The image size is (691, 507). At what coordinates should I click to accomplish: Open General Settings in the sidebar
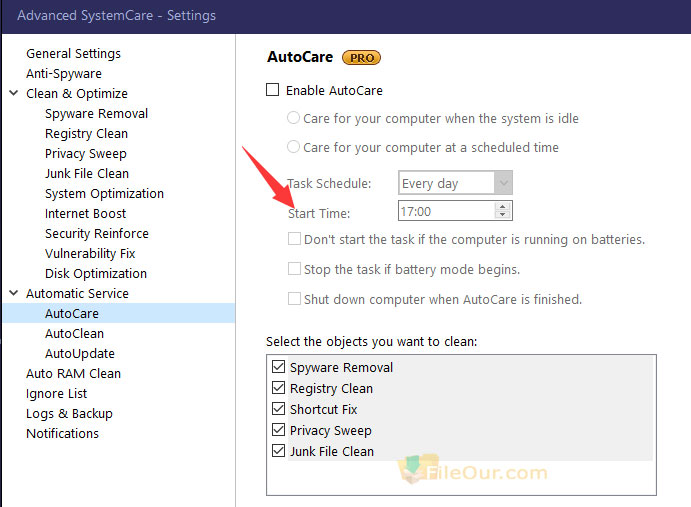tap(73, 53)
